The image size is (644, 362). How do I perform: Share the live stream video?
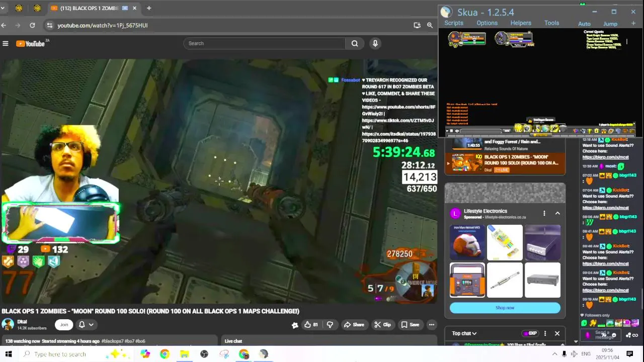click(x=354, y=325)
